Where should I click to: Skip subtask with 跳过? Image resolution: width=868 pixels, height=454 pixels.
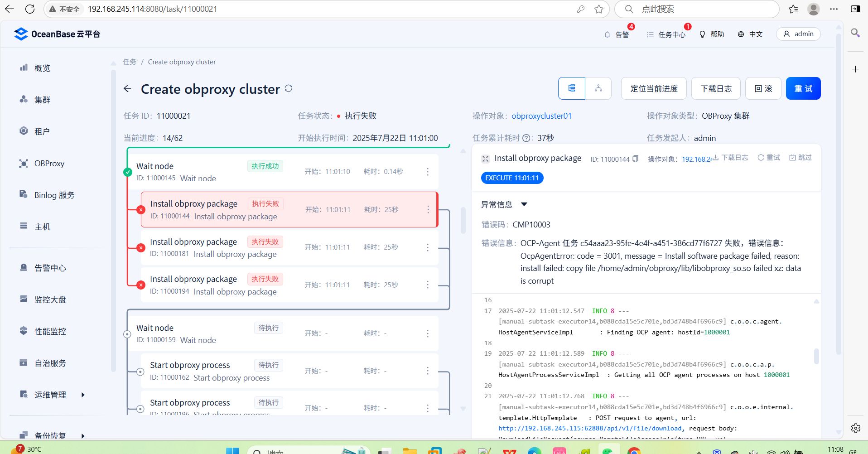pyautogui.click(x=800, y=158)
